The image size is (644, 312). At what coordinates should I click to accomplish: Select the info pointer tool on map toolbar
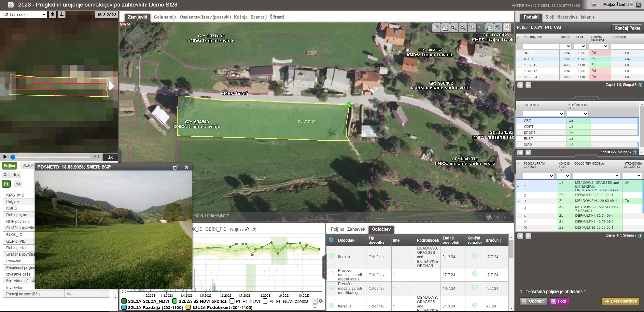[436, 28]
